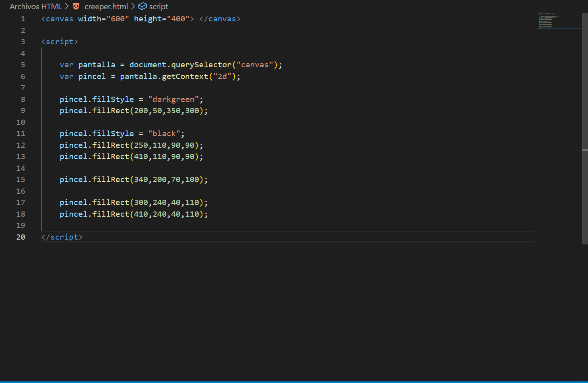The image size is (588, 383).
Task: Click the script breadcrumb item
Action: pos(159,6)
